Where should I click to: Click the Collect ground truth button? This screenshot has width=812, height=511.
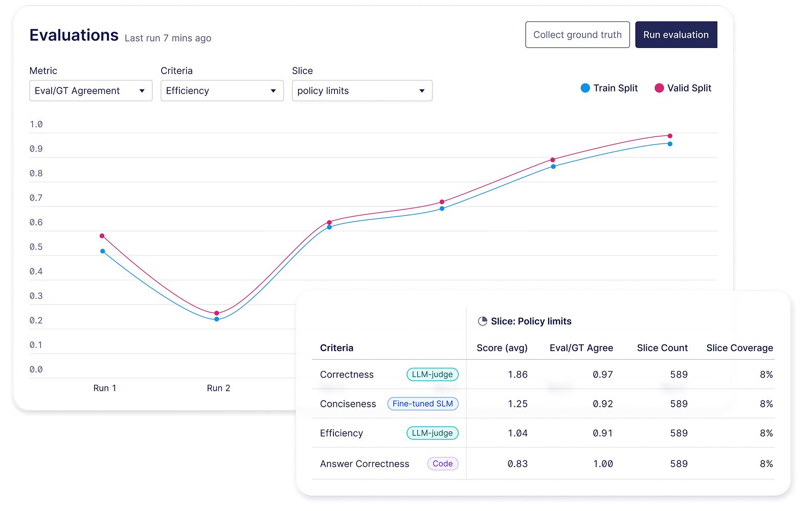point(577,35)
